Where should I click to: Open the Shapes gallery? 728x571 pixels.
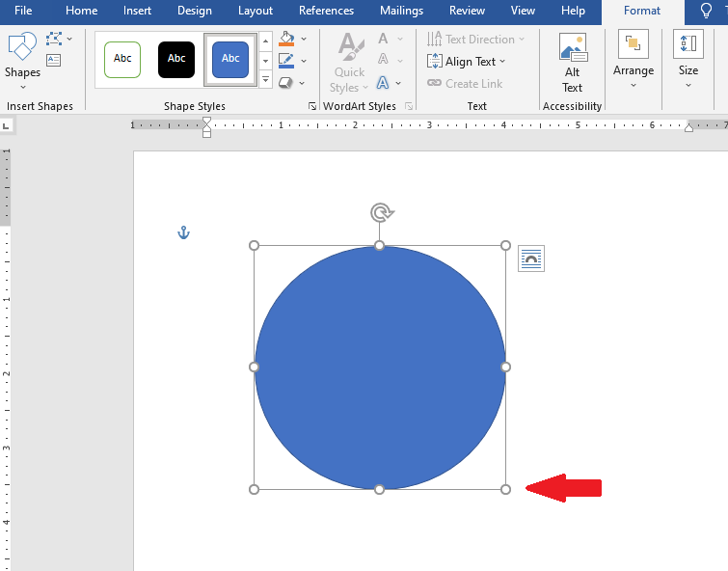(x=22, y=56)
